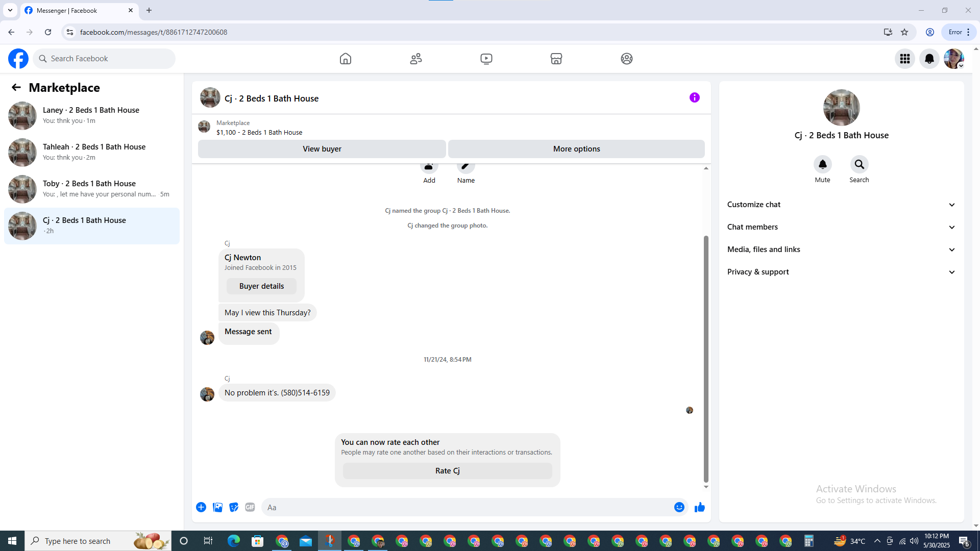Click the View buyer button
The image size is (980, 551).
322,149
